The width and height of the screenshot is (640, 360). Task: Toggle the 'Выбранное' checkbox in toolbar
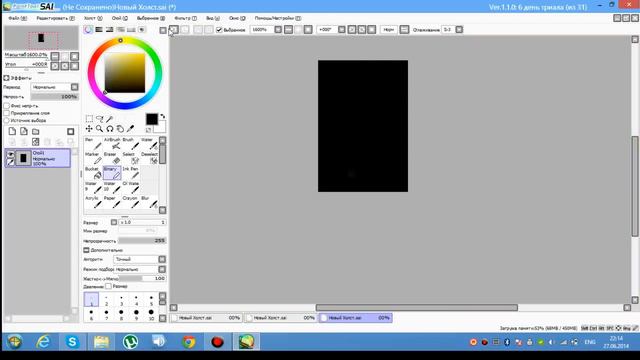click(219, 30)
